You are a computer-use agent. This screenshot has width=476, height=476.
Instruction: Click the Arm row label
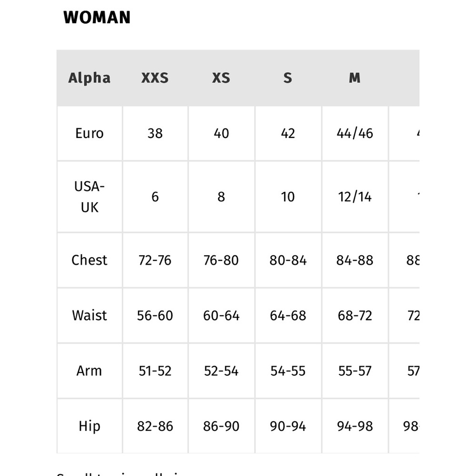click(x=89, y=371)
